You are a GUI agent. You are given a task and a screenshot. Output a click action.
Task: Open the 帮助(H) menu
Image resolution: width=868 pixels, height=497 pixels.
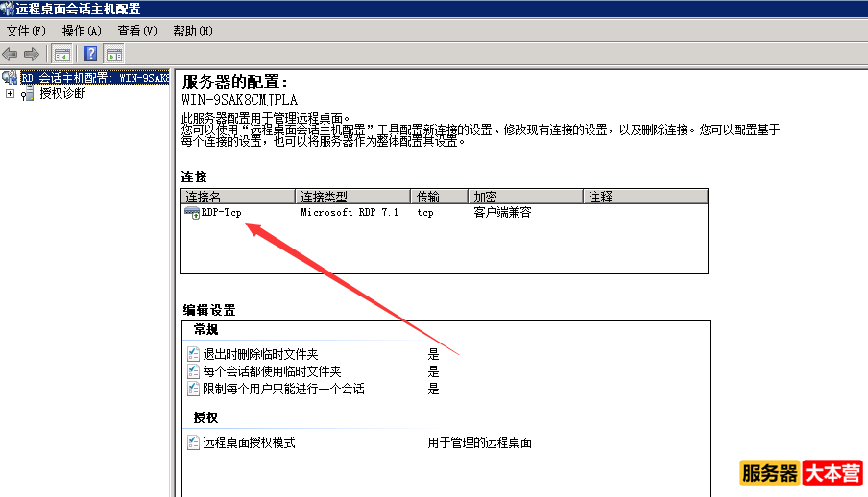click(x=193, y=31)
